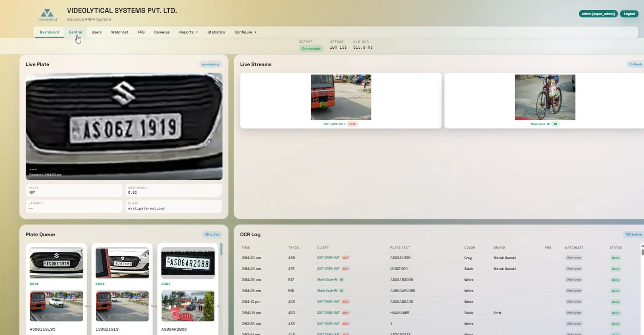Open the FRS tab

pyautogui.click(x=141, y=32)
